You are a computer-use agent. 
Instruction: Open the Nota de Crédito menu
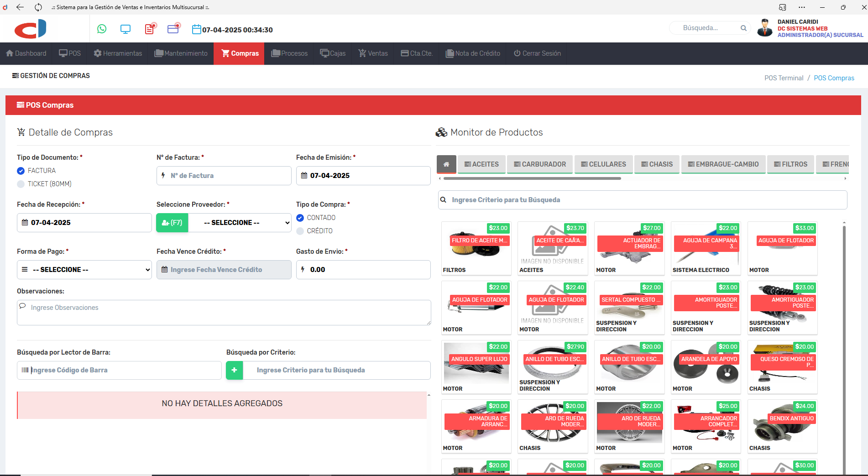(473, 53)
